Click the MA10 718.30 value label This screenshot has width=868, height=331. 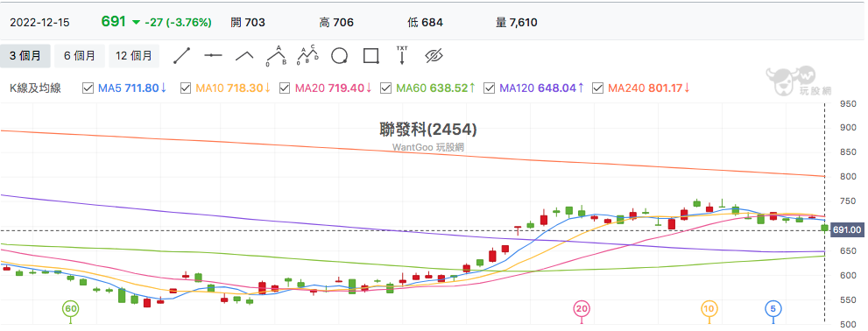click(234, 88)
